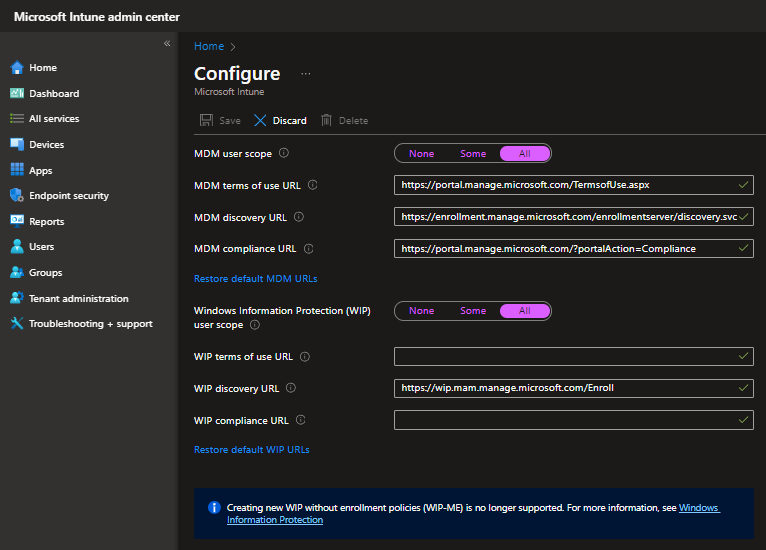Click the Microsoft Intune admin center title

click(x=97, y=17)
